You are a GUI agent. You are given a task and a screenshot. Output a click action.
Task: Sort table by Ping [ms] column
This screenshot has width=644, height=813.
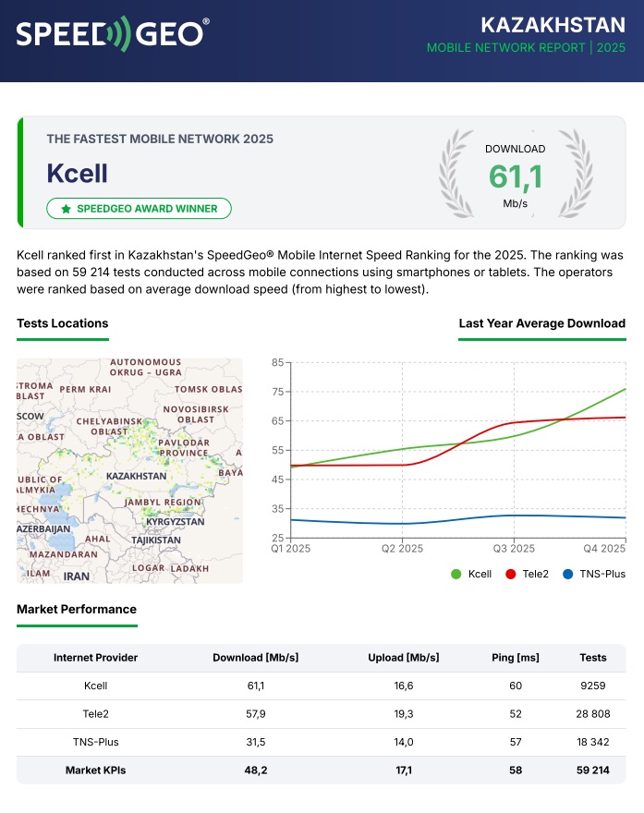514,658
